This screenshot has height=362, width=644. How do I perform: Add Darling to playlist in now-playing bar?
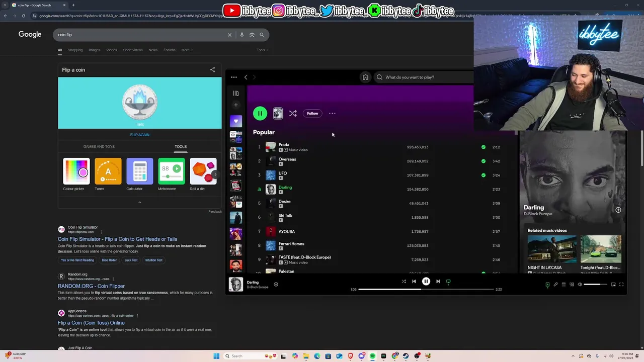pyautogui.click(x=276, y=284)
